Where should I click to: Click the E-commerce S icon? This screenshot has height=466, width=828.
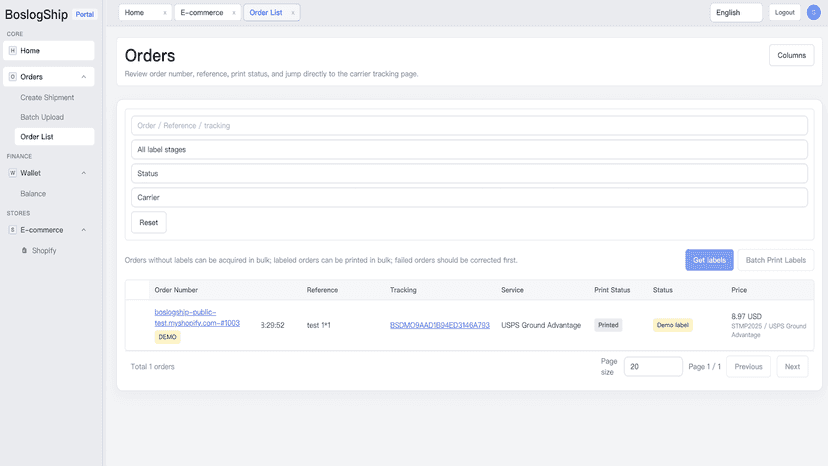pos(13,230)
